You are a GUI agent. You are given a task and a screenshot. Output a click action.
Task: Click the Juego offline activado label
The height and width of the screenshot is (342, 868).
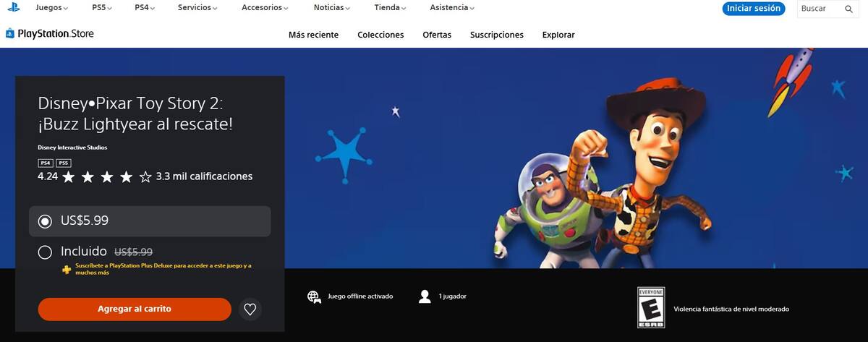pyautogui.click(x=360, y=296)
